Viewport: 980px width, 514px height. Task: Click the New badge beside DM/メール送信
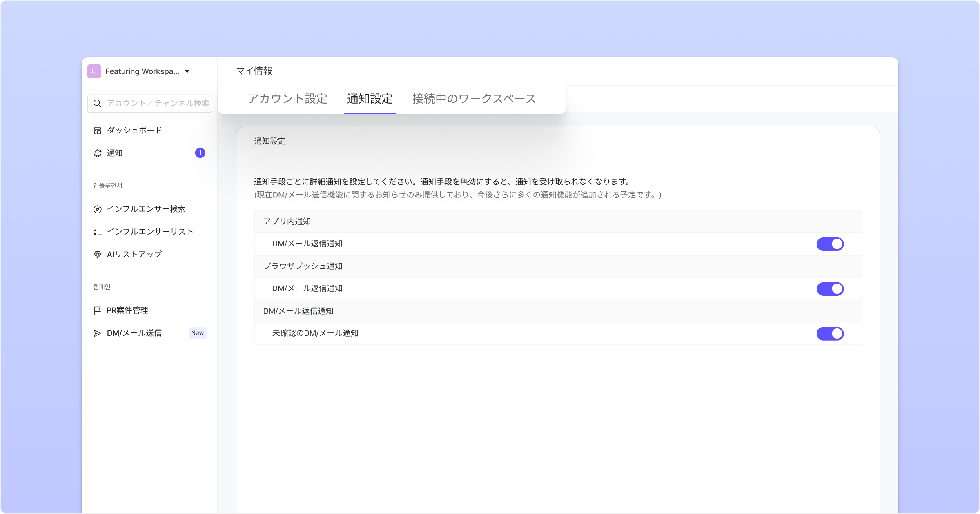coord(197,333)
